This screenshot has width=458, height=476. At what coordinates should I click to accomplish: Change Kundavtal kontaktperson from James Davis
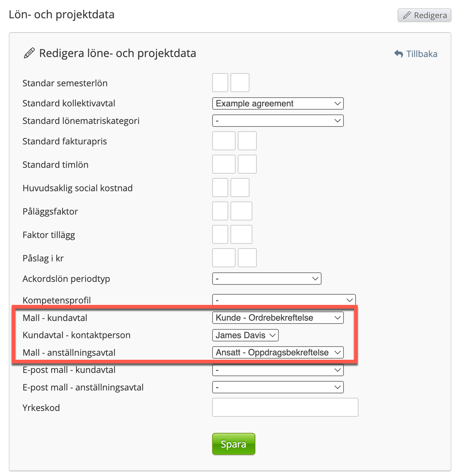click(245, 335)
